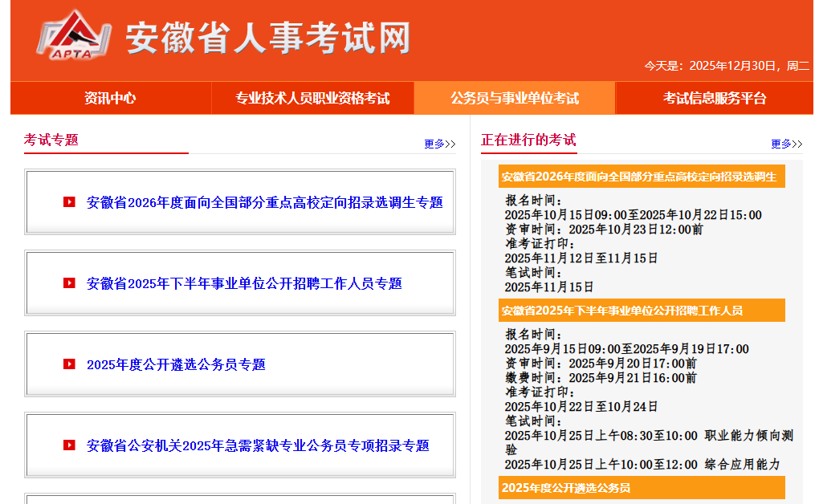819x504 pixels.
Task: Click red arrow icon beside 2025年度公开遴选公务员专题
Action: coord(69,364)
